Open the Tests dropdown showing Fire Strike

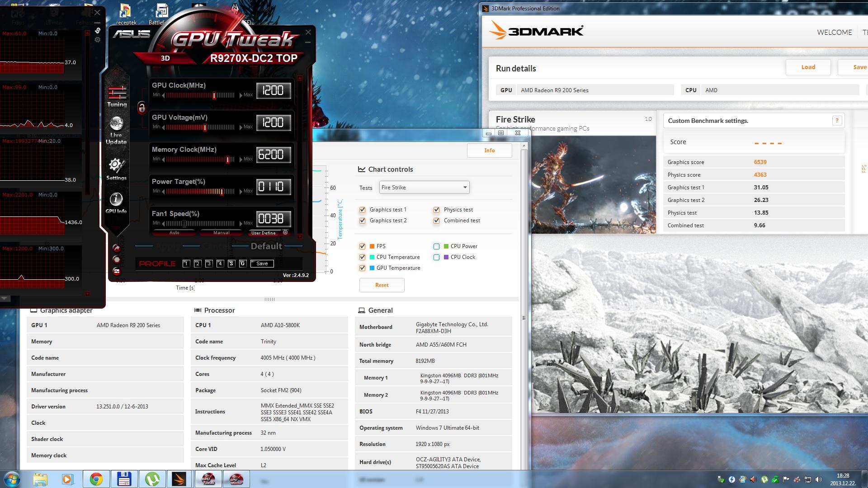click(424, 188)
